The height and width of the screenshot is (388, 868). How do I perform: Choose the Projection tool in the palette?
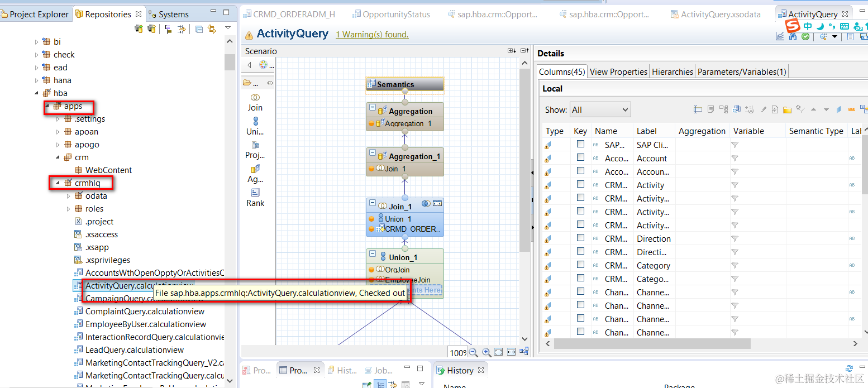click(x=255, y=150)
